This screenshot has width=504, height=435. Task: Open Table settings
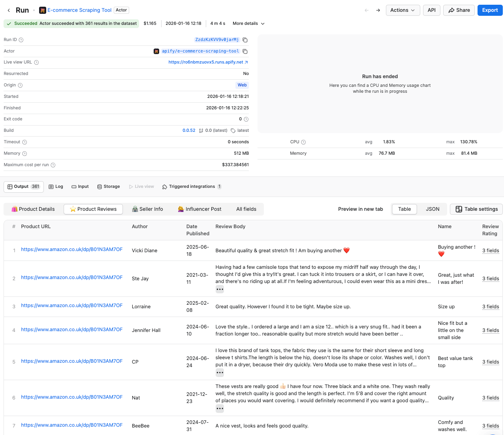pos(476,209)
